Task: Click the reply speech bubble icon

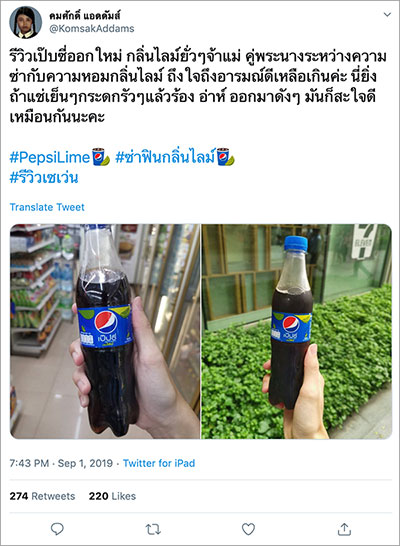Action: point(57,529)
